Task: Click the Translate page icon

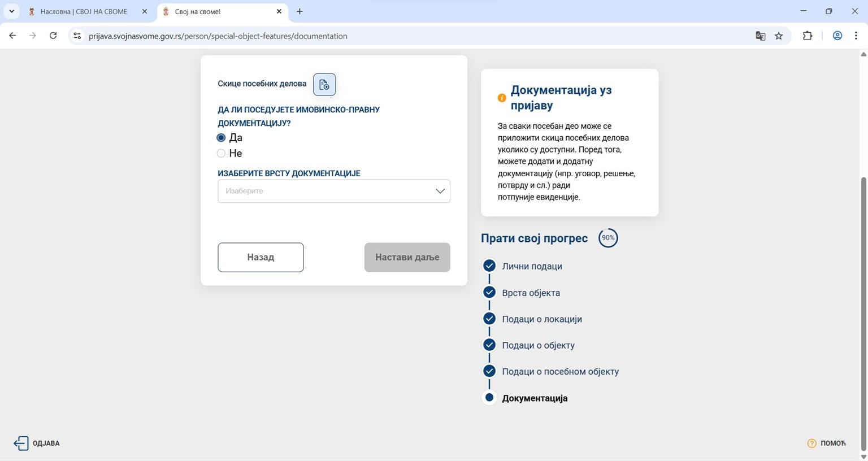Action: point(761,36)
